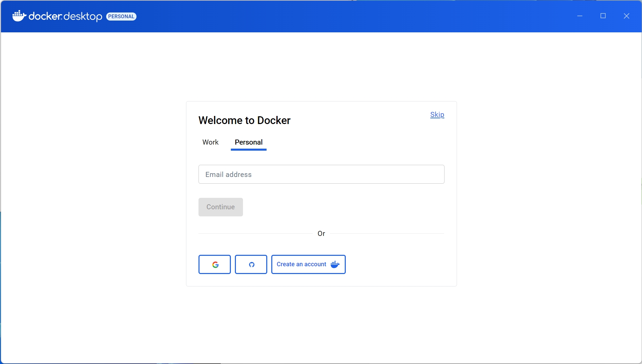Click the blue underline beneath Personal tab
Viewport: 642px width, 364px height.
[x=249, y=149]
